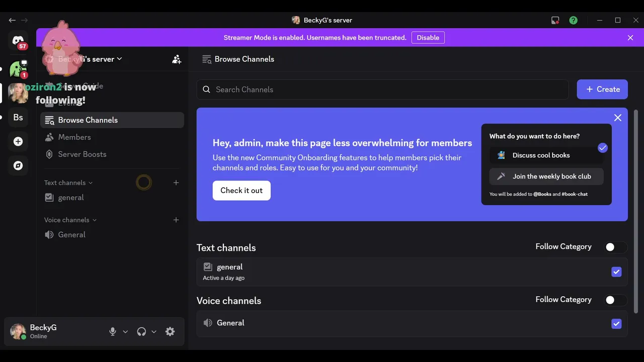The height and width of the screenshot is (362, 644).
Task: Add a new voice channel plus icon
Action: coord(176,220)
